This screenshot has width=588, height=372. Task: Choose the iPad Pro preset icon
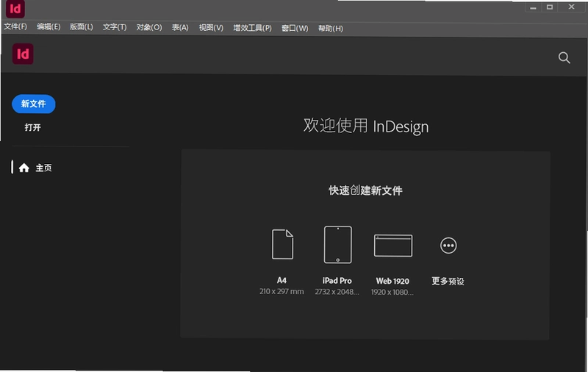click(337, 245)
